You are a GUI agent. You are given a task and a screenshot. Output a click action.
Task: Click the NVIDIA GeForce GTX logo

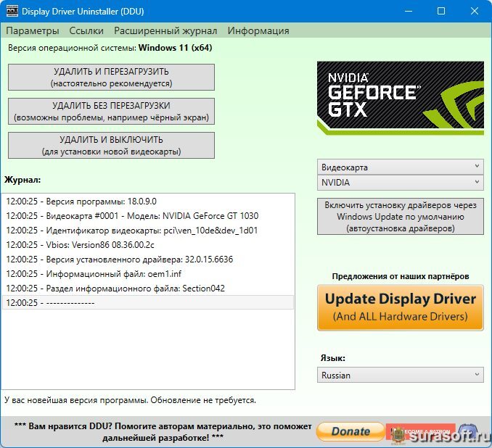[x=401, y=98]
